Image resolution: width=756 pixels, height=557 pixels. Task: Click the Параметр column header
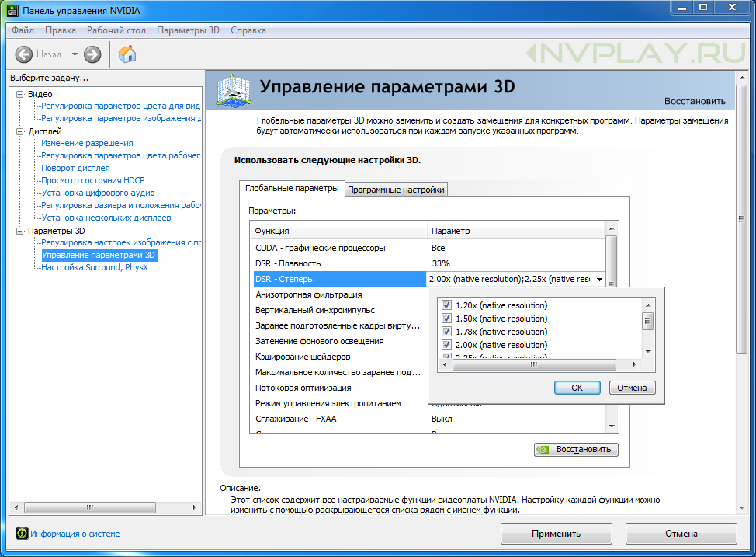[x=516, y=231]
